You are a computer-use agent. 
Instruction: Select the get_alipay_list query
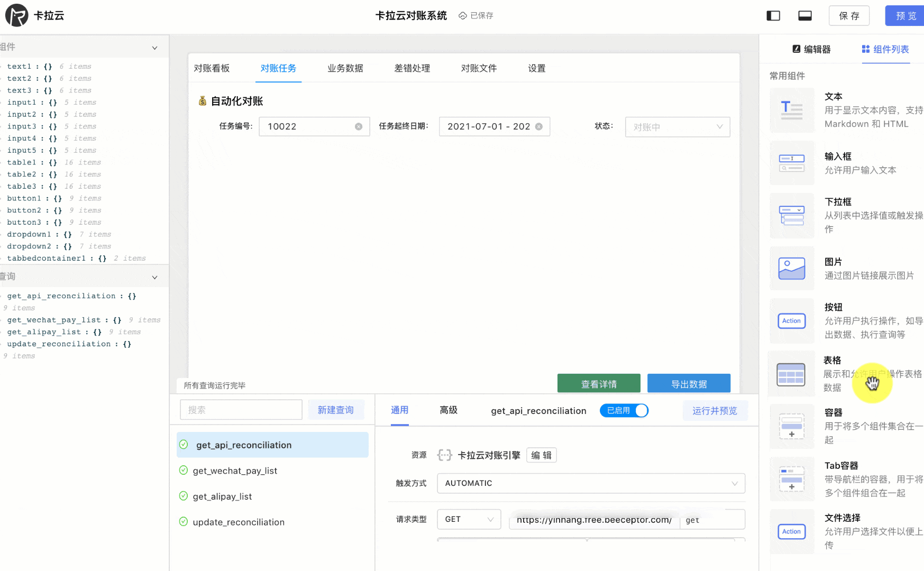point(222,496)
